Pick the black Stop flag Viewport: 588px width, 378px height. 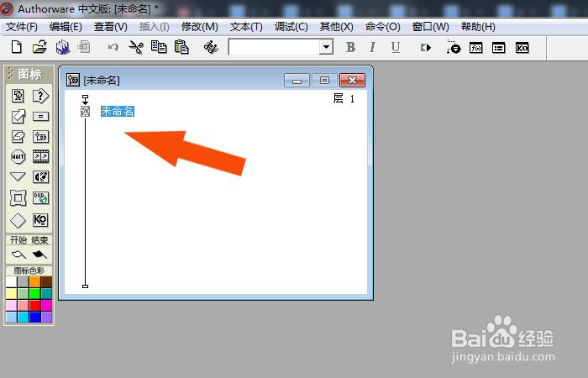tap(39, 255)
